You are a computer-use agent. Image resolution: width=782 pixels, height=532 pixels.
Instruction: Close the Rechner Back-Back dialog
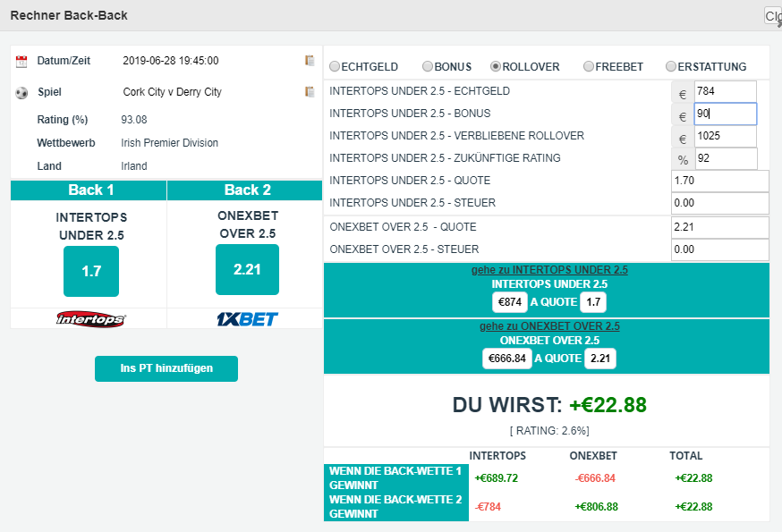click(773, 16)
